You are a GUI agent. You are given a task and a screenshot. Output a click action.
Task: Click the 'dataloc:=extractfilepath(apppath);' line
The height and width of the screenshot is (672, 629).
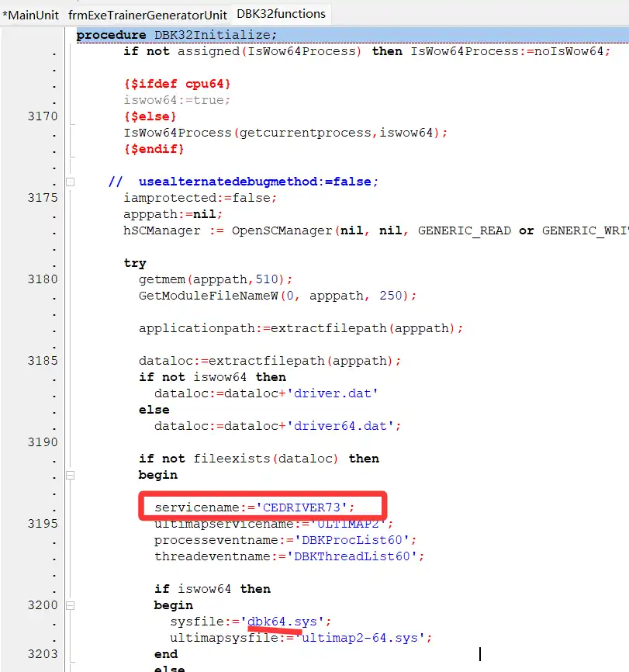[x=270, y=360]
